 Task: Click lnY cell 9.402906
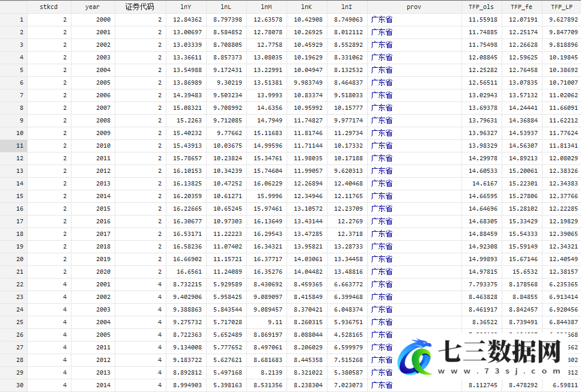click(187, 297)
